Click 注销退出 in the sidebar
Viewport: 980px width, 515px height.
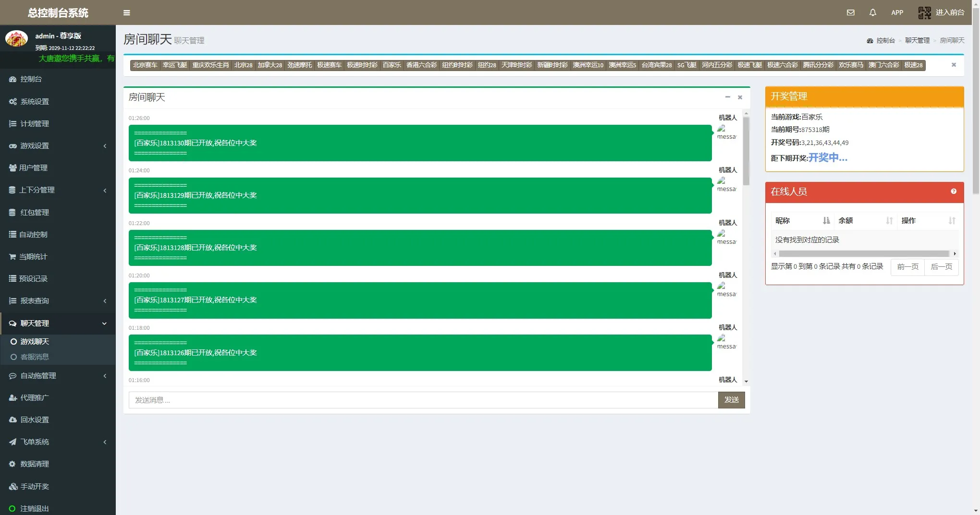point(35,508)
